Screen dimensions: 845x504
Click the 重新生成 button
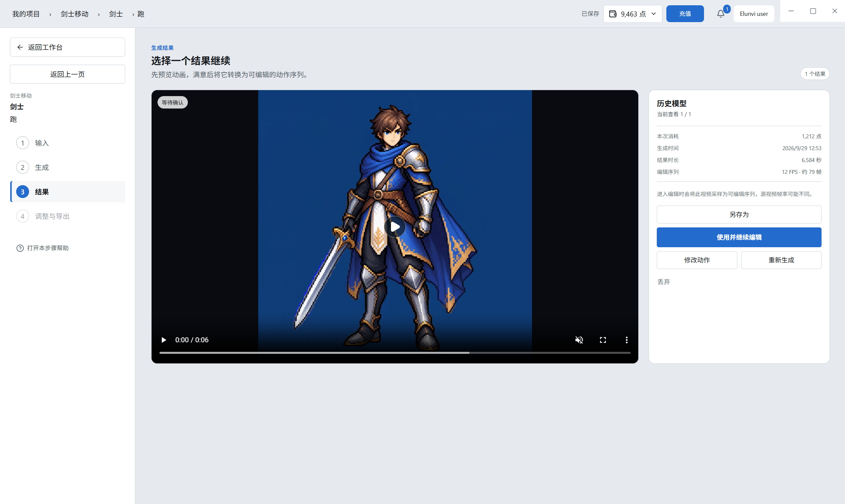[781, 260]
